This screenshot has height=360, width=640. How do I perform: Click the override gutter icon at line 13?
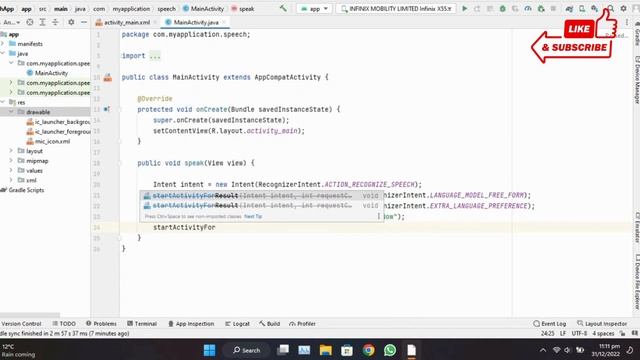tap(107, 109)
